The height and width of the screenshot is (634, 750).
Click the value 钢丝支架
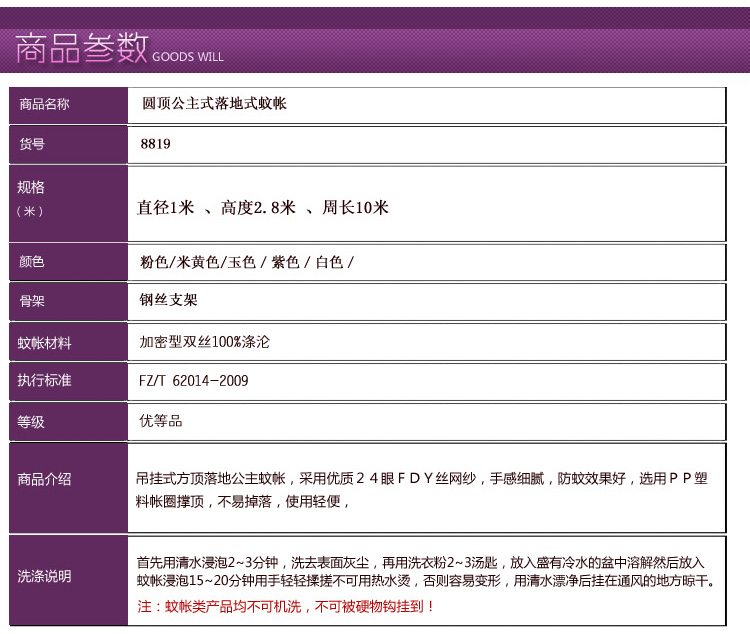[x=168, y=300]
